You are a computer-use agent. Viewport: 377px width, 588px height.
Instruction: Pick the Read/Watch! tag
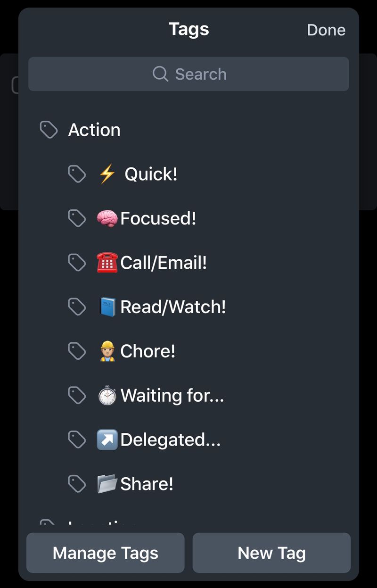point(173,307)
